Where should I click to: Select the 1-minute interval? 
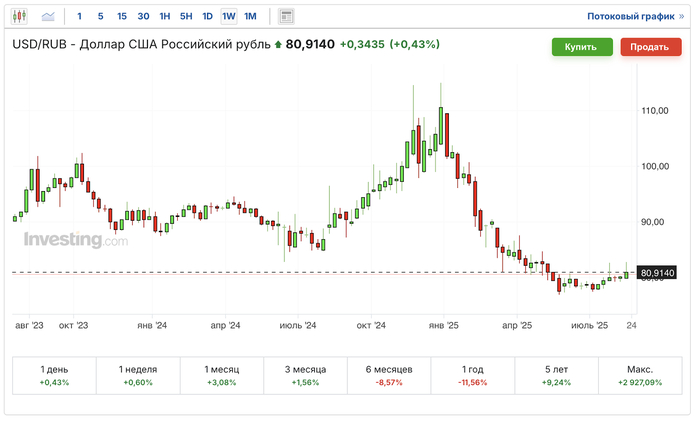point(79,16)
